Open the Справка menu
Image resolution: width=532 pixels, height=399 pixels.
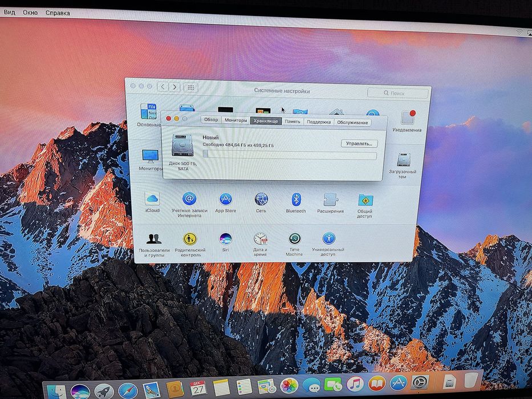point(58,13)
